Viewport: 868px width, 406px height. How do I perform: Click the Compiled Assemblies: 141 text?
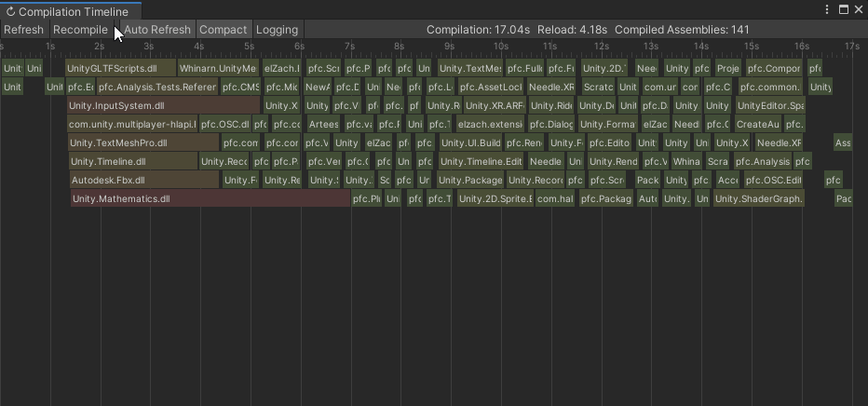point(682,30)
